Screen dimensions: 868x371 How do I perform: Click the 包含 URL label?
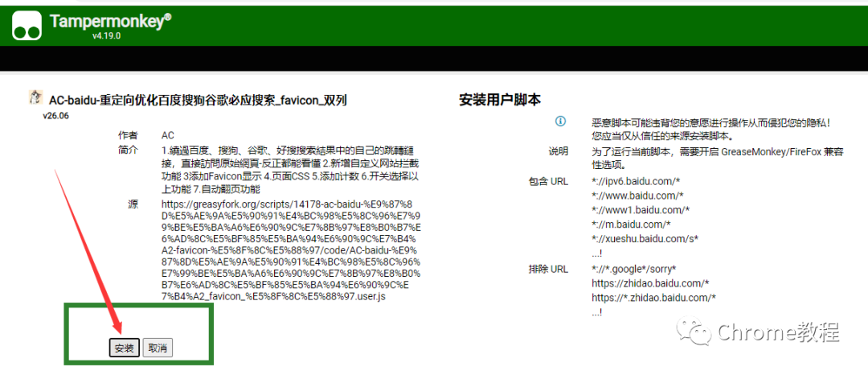tap(549, 181)
